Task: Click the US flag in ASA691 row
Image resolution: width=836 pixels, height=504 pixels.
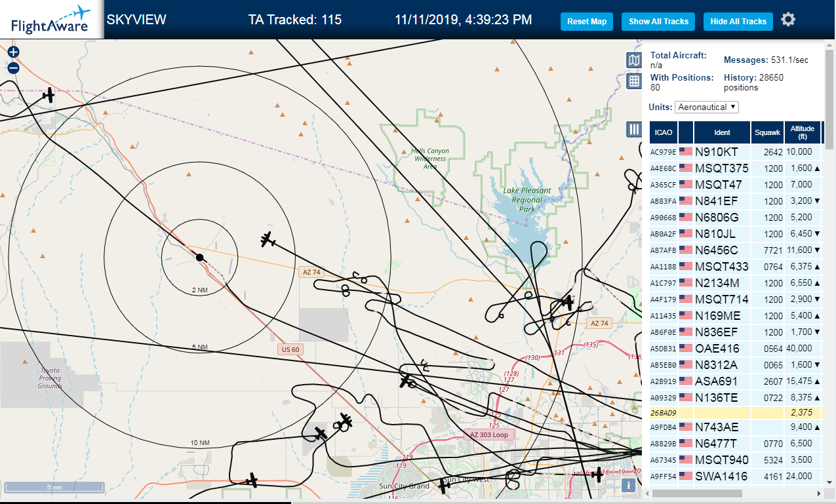Action: coord(686,381)
